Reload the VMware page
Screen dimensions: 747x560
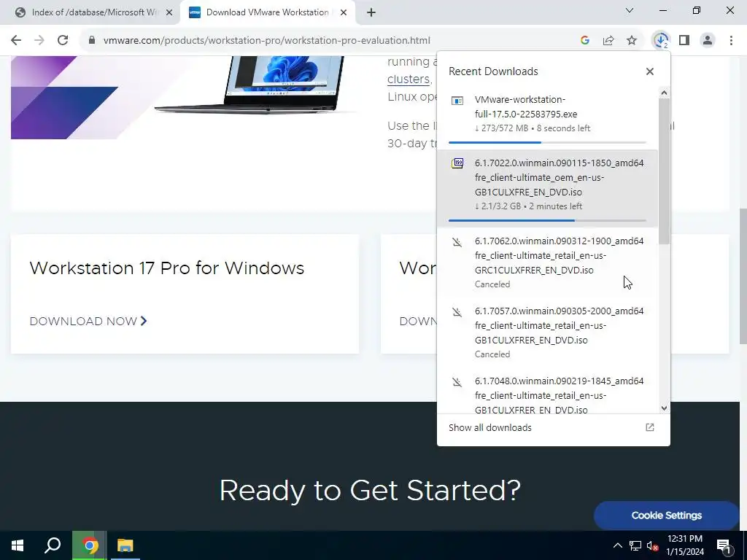click(63, 41)
